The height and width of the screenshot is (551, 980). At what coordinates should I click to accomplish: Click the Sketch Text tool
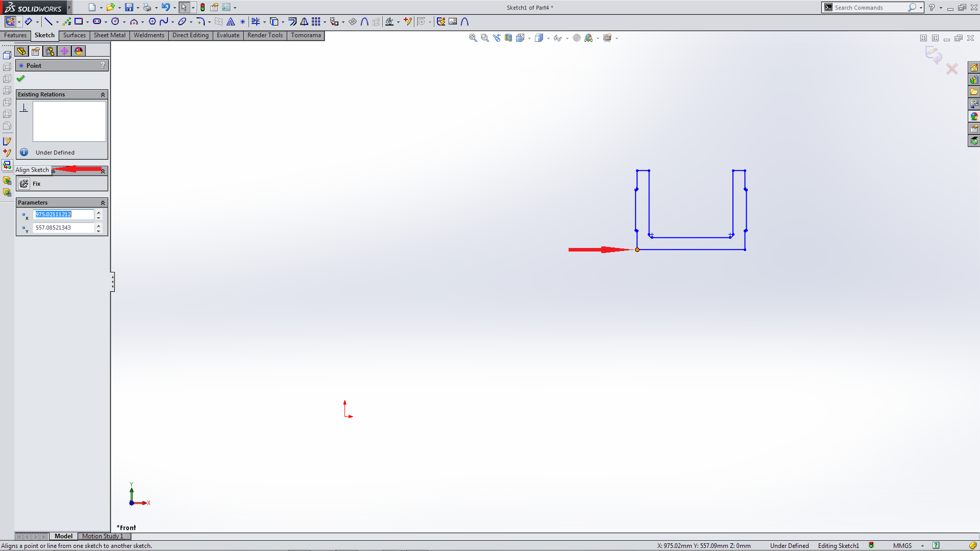pos(231,21)
